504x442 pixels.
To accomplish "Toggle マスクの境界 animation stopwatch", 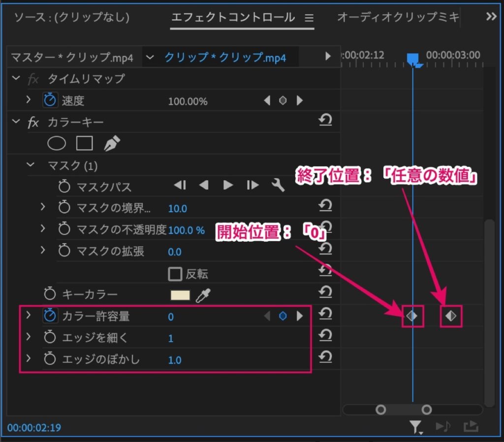I will pyautogui.click(x=64, y=207).
